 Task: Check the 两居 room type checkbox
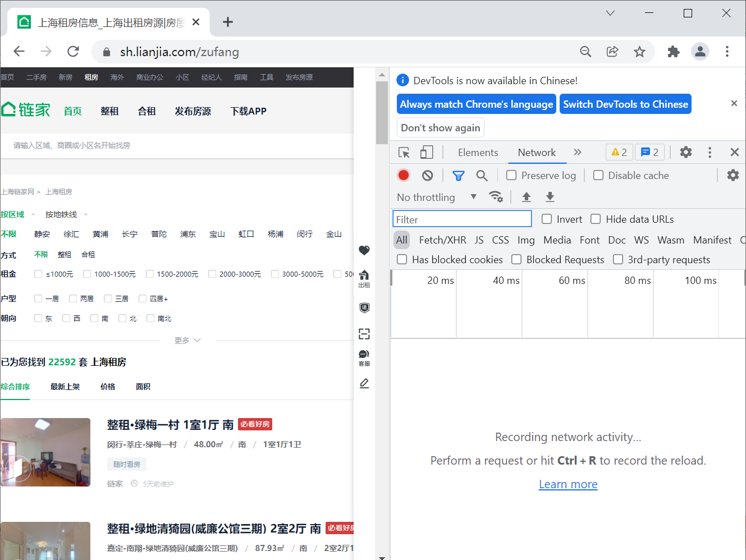73,299
